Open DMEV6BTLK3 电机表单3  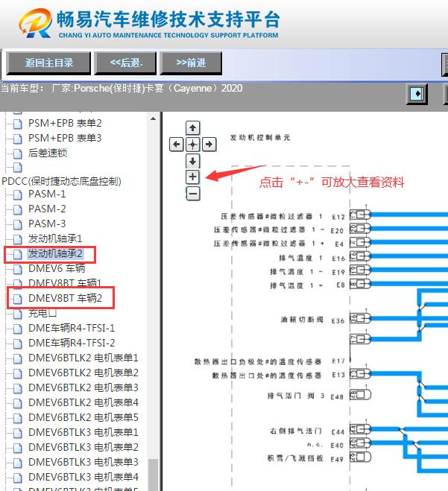coord(83,462)
